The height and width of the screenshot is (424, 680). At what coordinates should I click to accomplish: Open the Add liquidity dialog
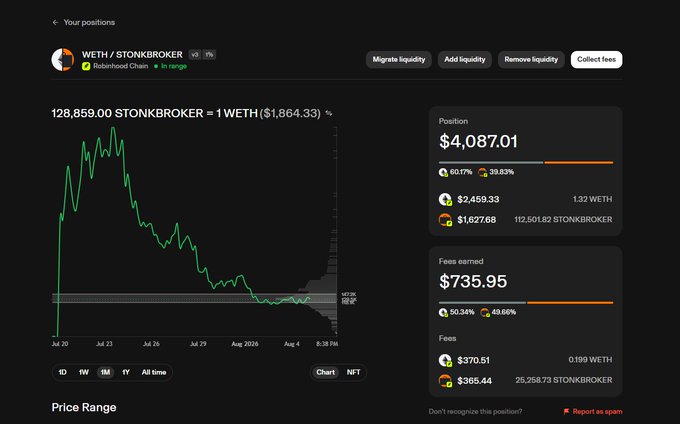[x=464, y=59]
